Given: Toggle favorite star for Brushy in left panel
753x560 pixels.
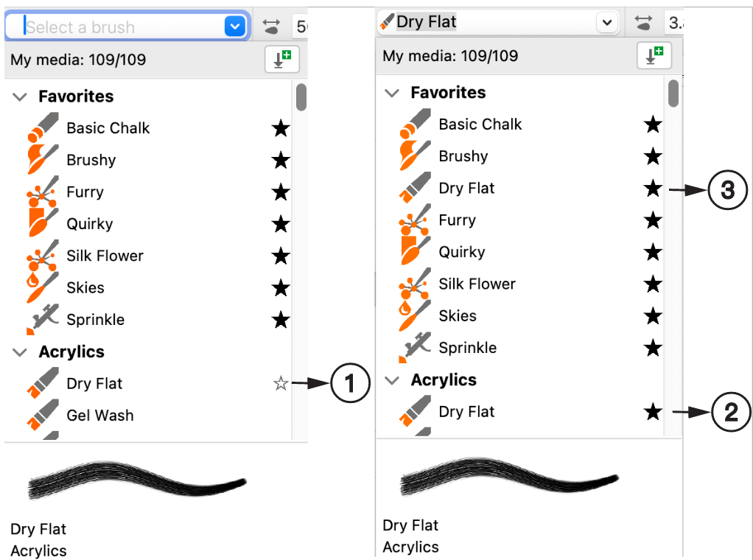Looking at the screenshot, I should pyautogui.click(x=281, y=160).
